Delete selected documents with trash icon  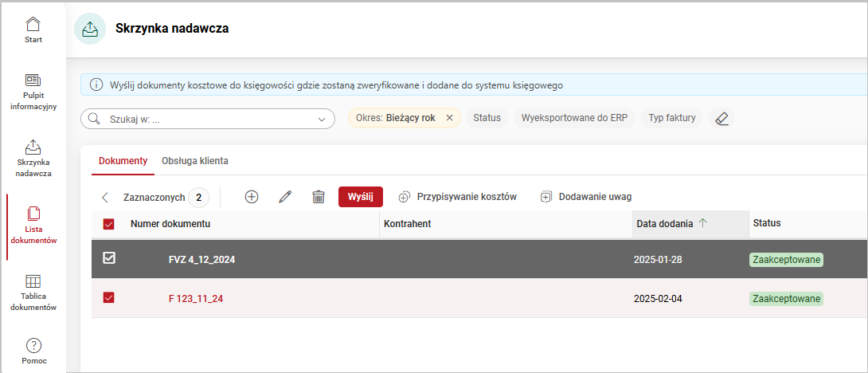(319, 197)
